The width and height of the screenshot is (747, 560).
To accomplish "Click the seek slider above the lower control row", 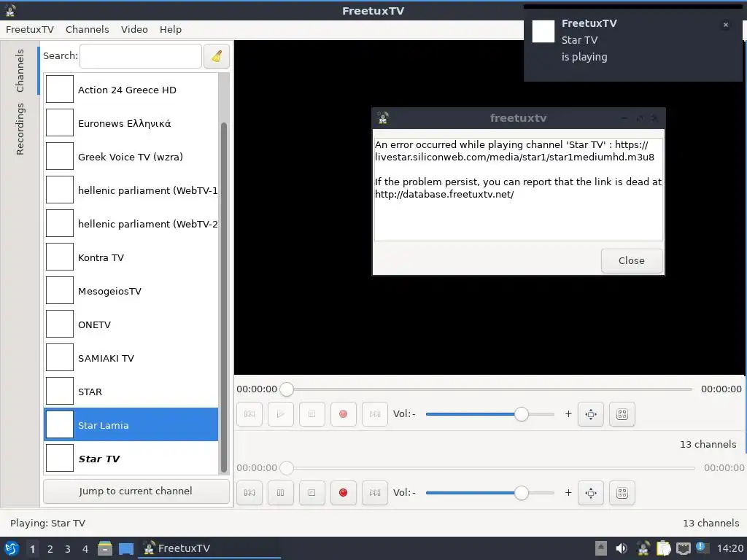I will tap(487, 468).
